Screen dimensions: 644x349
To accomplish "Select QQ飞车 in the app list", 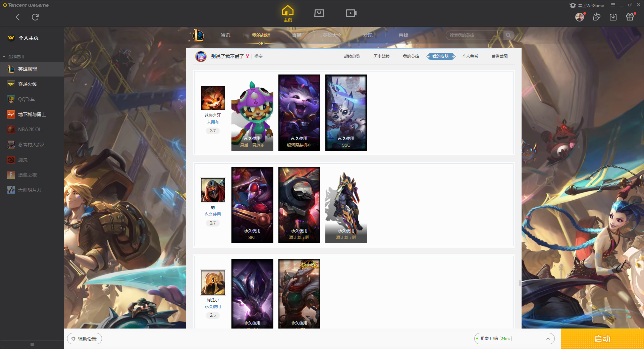I will (x=32, y=99).
